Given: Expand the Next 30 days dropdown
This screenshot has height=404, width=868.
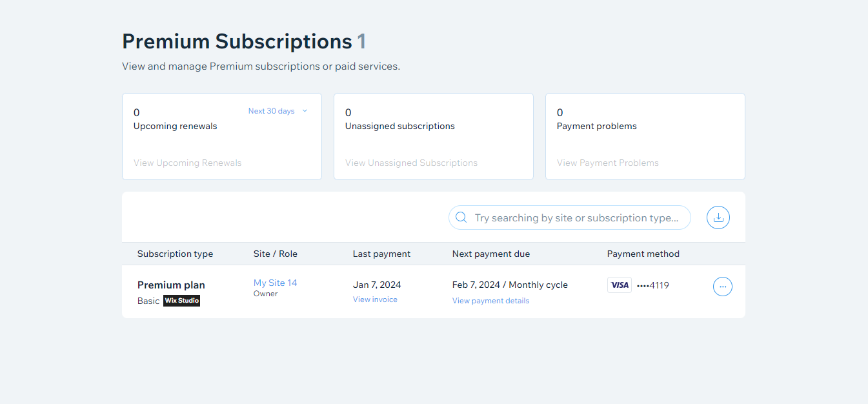Looking at the screenshot, I should click(x=278, y=111).
